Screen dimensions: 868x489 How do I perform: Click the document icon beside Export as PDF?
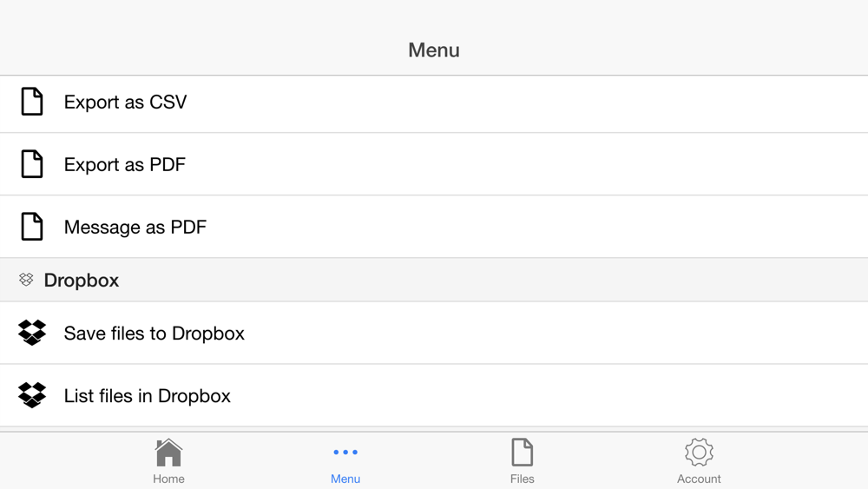pos(31,164)
